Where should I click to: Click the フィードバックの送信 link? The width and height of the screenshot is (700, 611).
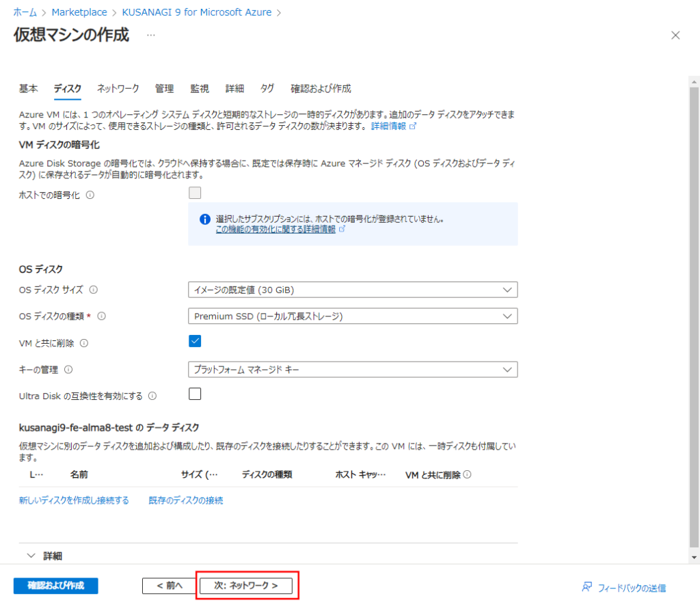[x=632, y=588]
